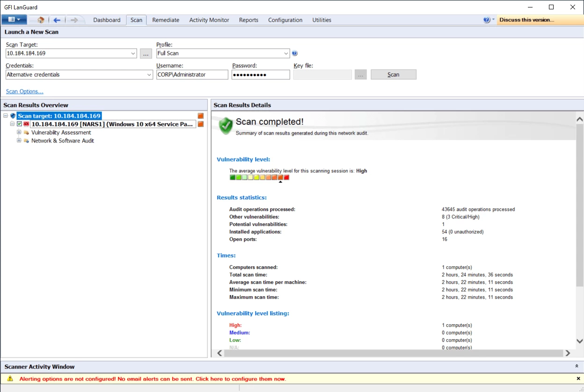Viewport: 584px width, 392px height.
Task: Uncheck the 10.184.184.169 NARS1 checkbox
Action: [19, 124]
